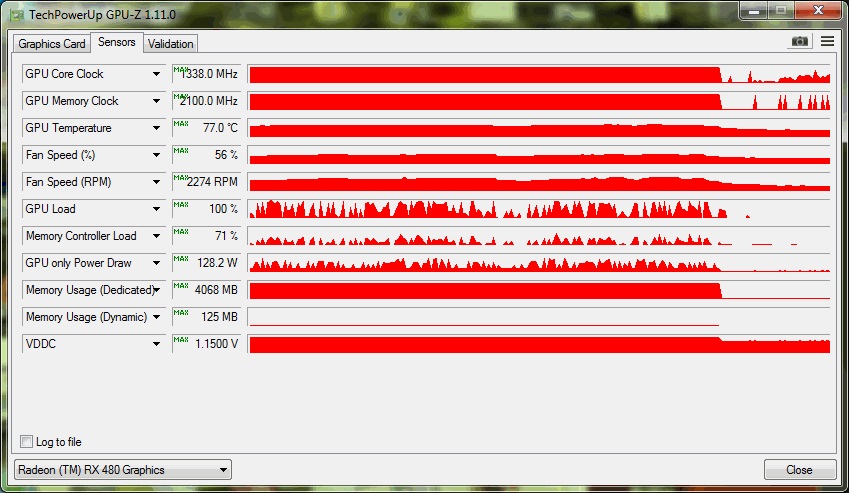Viewport: 849px width, 493px height.
Task: Enable the Log to file checkbox
Action: point(26,442)
